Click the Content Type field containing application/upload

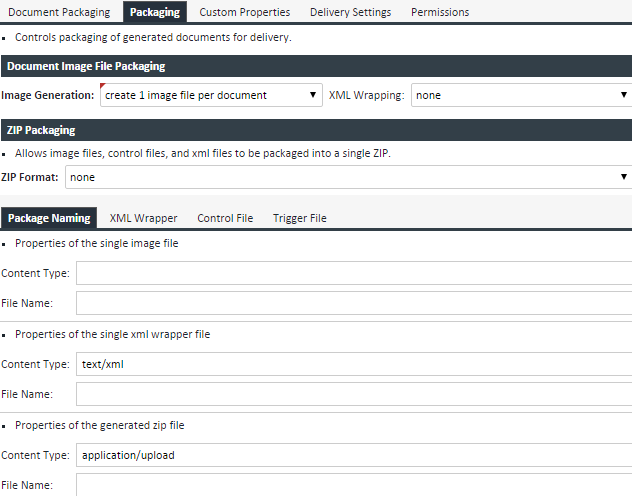354,455
